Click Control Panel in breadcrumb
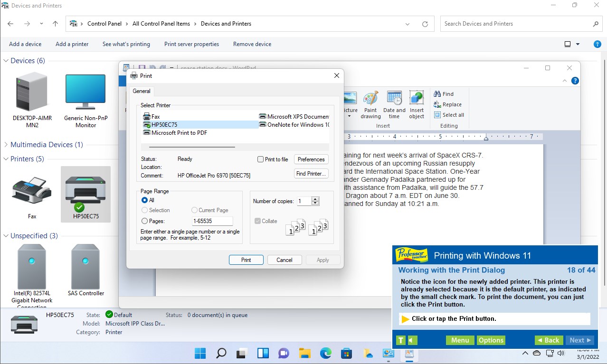 click(x=104, y=24)
